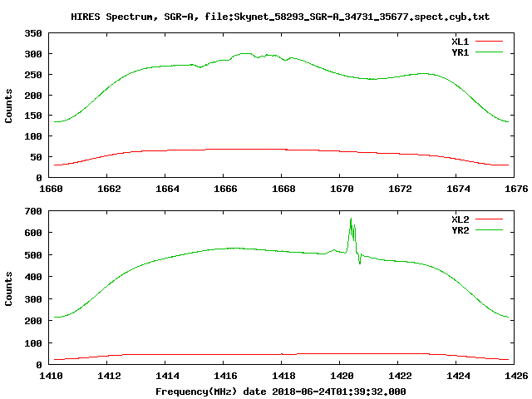Viewport: 532px width, 399px height.
Task: Click the YR2 dip just after the 1420 spike
Action: click(360, 263)
